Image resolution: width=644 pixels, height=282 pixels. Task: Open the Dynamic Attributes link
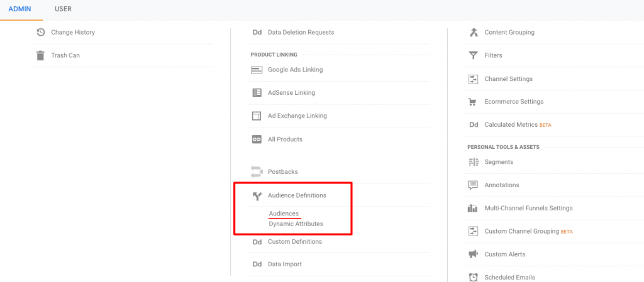tap(296, 224)
